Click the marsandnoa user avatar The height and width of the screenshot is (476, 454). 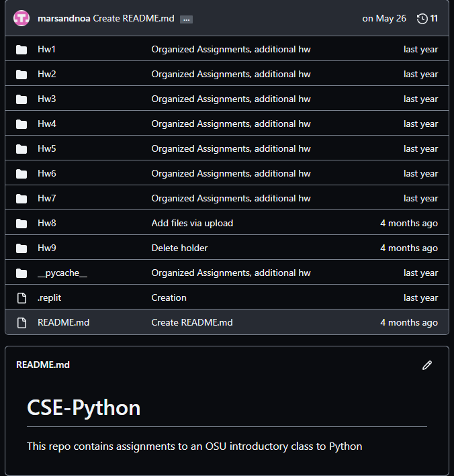pyautogui.click(x=21, y=18)
